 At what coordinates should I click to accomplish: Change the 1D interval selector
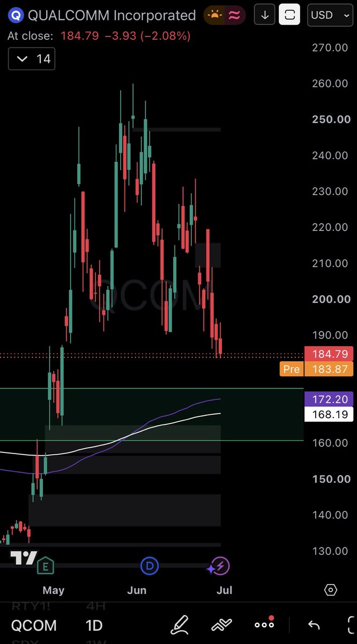click(94, 626)
